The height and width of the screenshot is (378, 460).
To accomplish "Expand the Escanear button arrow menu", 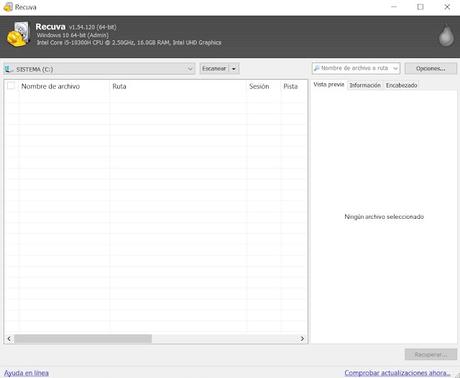I will click(234, 69).
